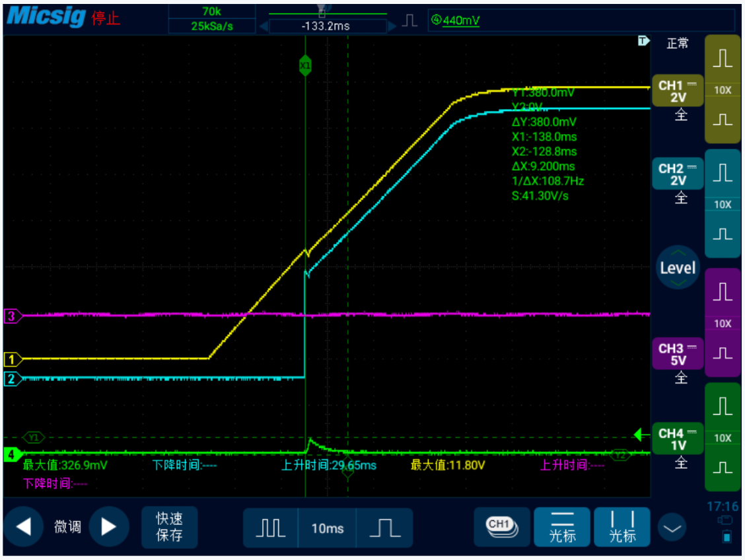745x560 pixels.
Task: Click the Level trigger adjustment knob
Action: pyautogui.click(x=678, y=267)
